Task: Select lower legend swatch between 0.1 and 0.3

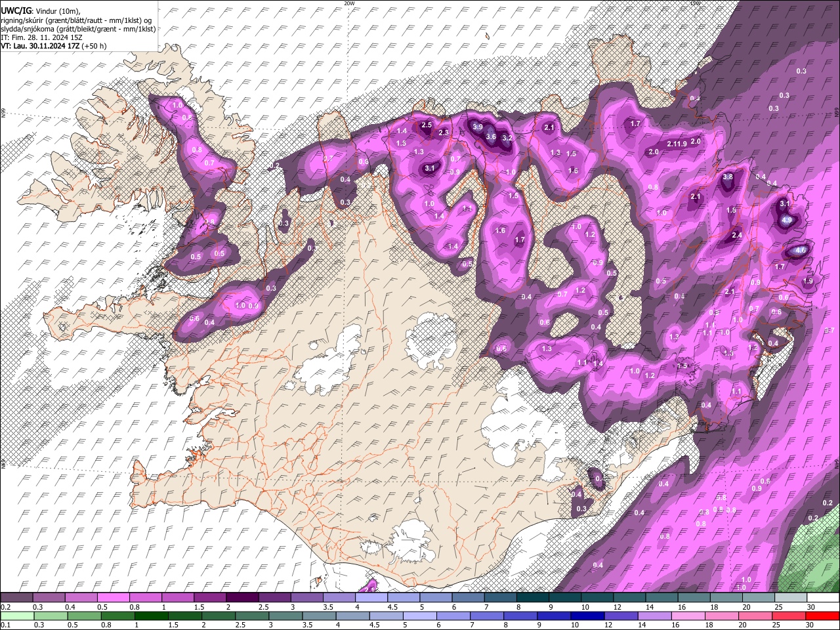Action: [x=16, y=616]
